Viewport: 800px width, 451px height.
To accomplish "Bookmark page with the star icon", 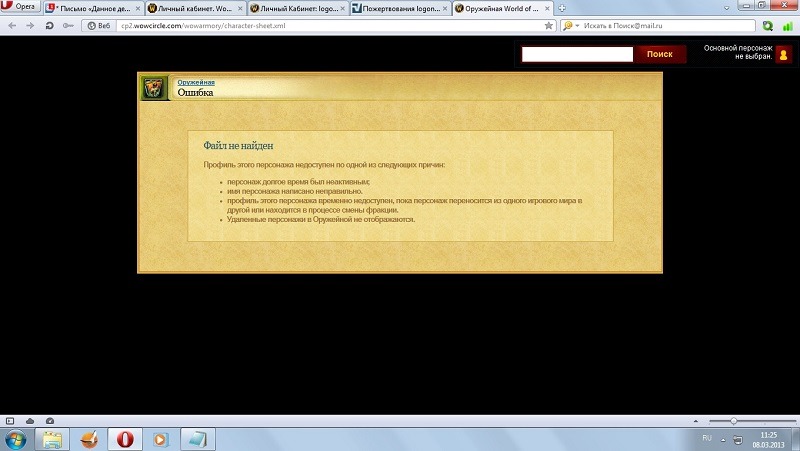I will [x=547, y=25].
